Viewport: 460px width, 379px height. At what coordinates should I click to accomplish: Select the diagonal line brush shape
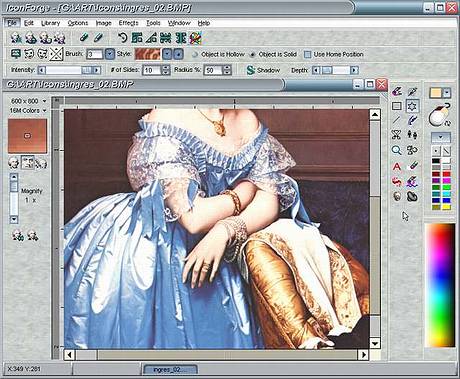point(446,151)
